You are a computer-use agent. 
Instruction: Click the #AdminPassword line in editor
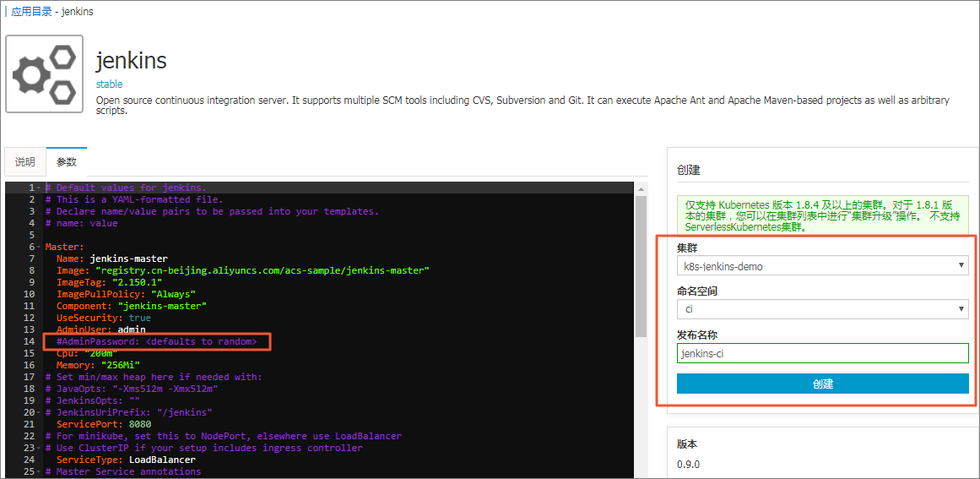point(156,341)
